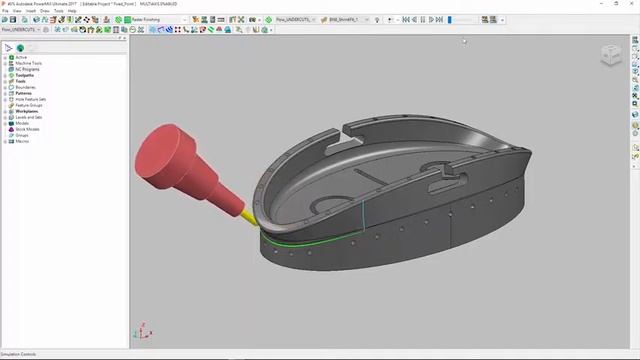Screen dimensions: 640x360
Task: Click the Toolpaths green icon in tree
Action: (11, 76)
